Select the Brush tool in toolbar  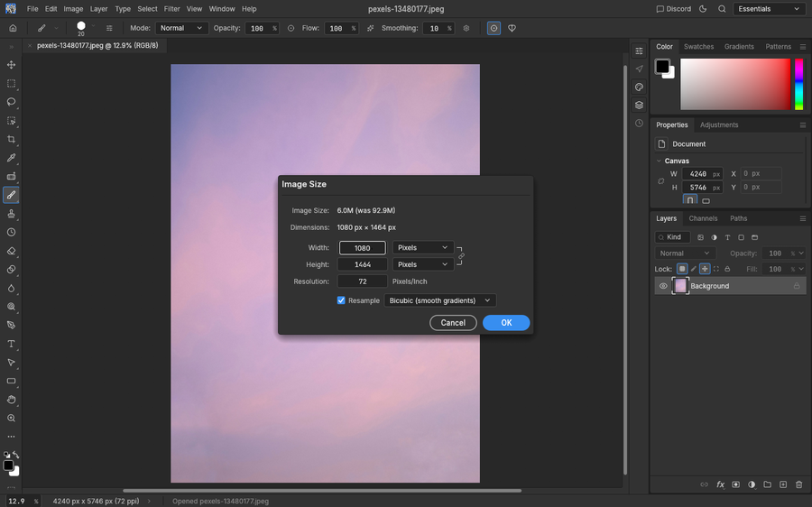(11, 195)
